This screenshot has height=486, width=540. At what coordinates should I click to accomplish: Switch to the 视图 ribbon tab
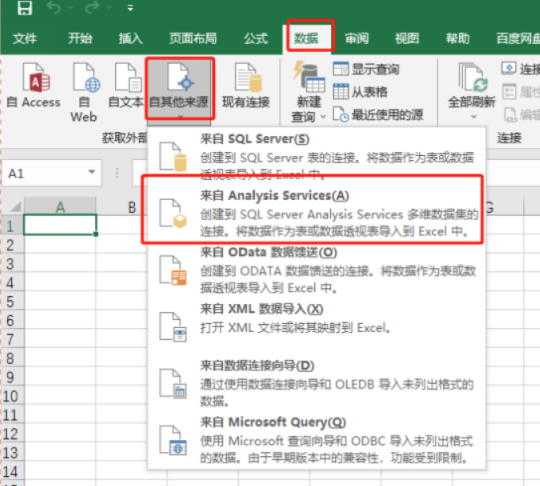pos(407,38)
